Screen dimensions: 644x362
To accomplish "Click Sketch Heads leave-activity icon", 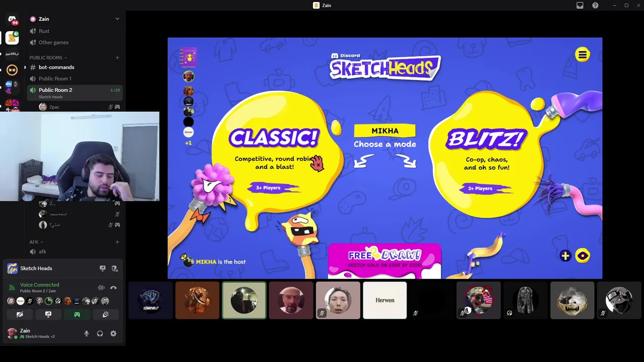I will pos(115,268).
